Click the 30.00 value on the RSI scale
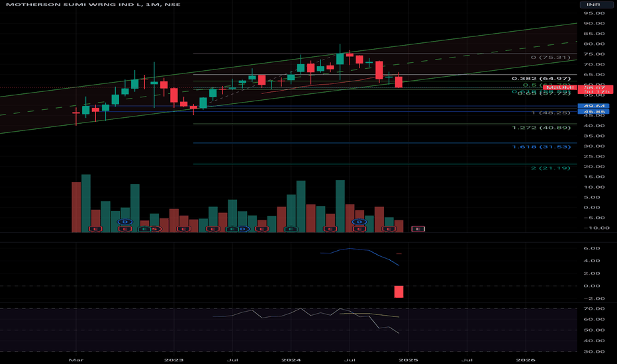The height and width of the screenshot is (364, 617). point(594,351)
